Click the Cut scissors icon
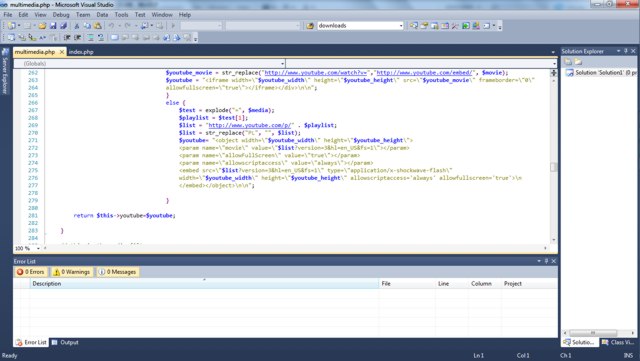640x361 pixels. point(76,26)
